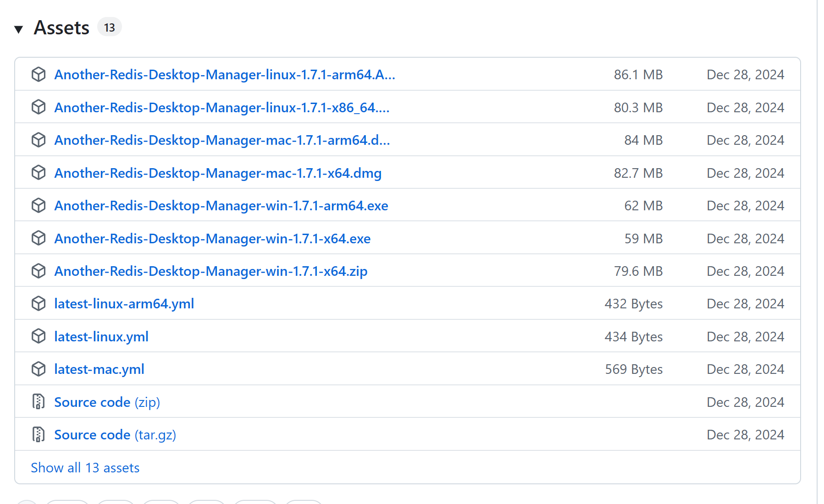Download Another-Redis-Desktop-Manager-win-1.7.1-x64.exe

tap(212, 238)
